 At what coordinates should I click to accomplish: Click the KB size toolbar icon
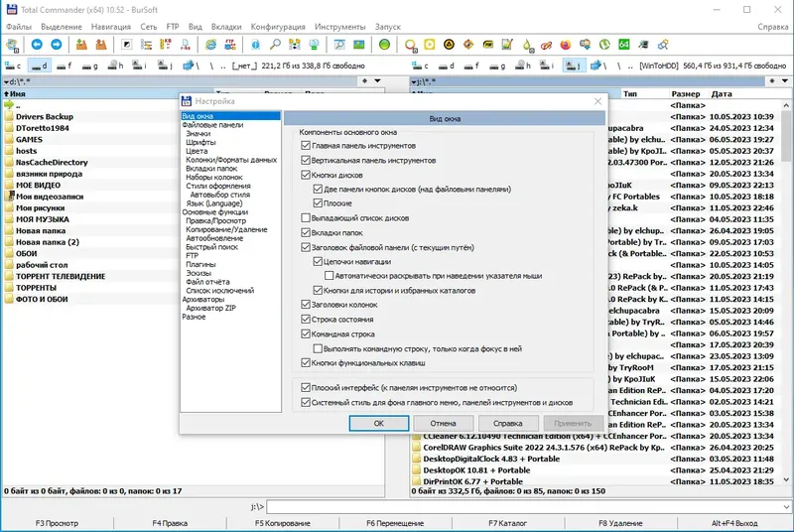166,45
